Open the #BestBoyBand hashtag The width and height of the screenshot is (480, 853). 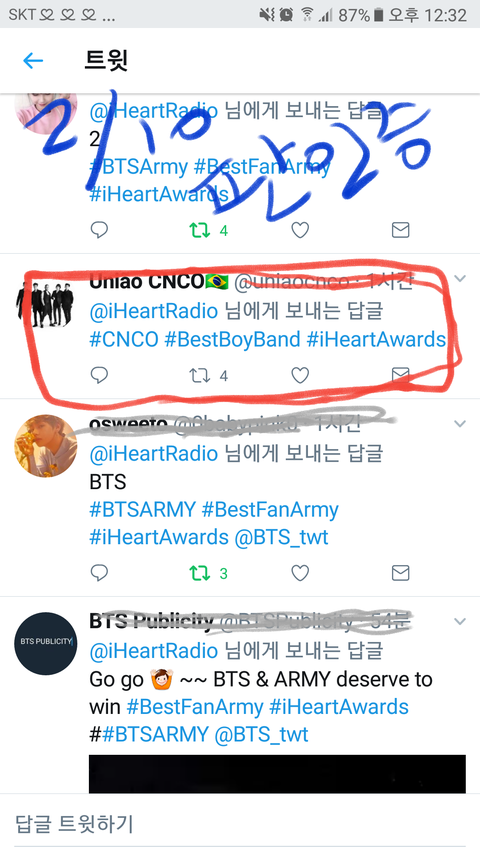tap(232, 339)
